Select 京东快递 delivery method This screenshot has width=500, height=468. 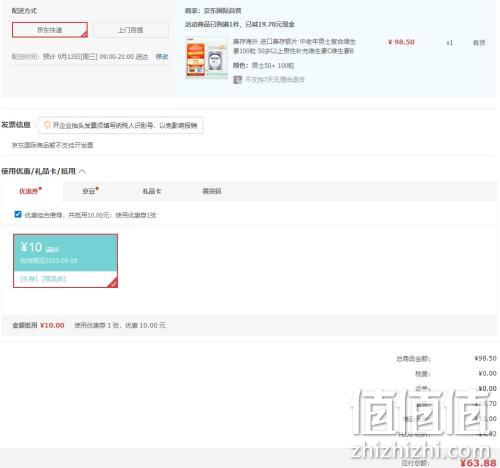[50, 30]
